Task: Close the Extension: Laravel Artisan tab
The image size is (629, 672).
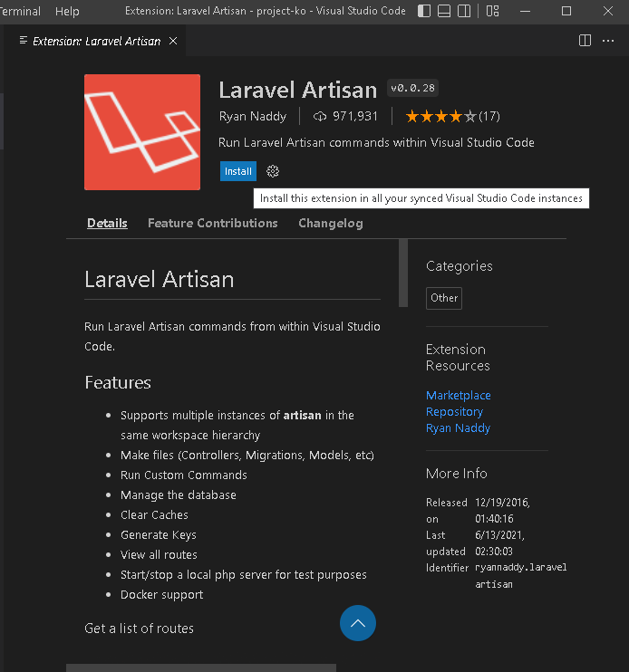Action: pyautogui.click(x=173, y=41)
